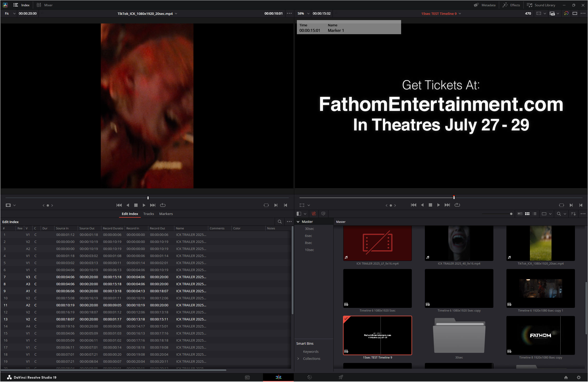This screenshot has width=588, height=382.
Task: Open media pool clip view options dropdown
Action: click(x=547, y=214)
